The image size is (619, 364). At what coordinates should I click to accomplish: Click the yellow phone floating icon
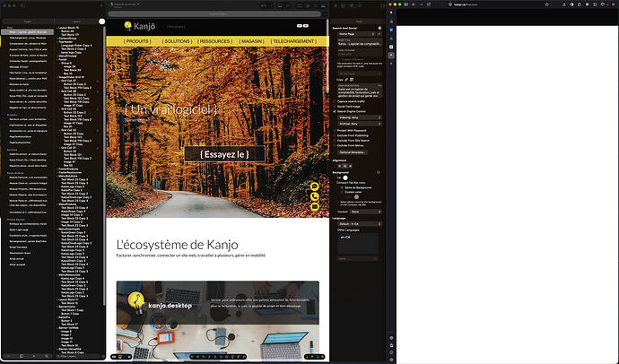pos(315,196)
